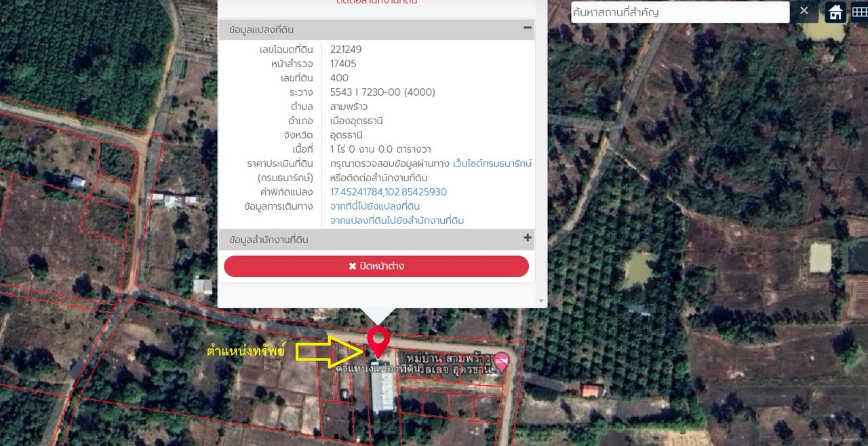Focus the ค้นหาสถานที่สำคัญ search field

pyautogui.click(x=680, y=12)
